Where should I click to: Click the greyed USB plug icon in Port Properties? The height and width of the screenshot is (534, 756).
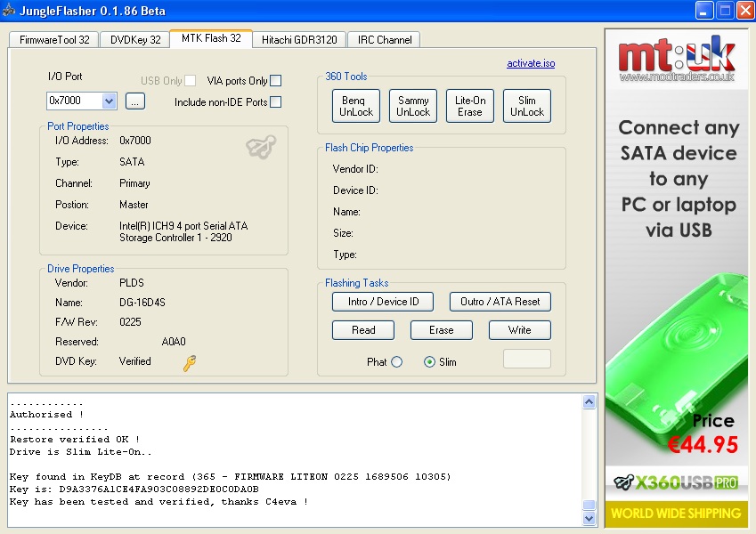[x=261, y=147]
